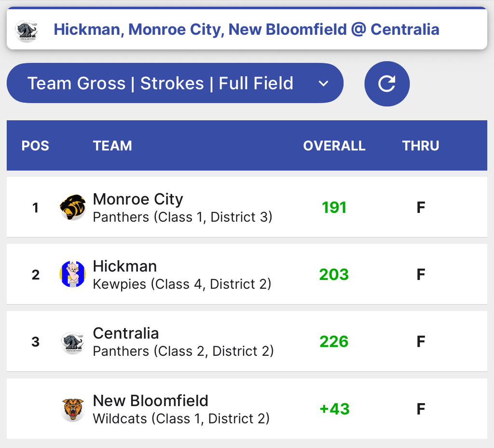Click the Hickman Kewpies team logo

point(73,274)
